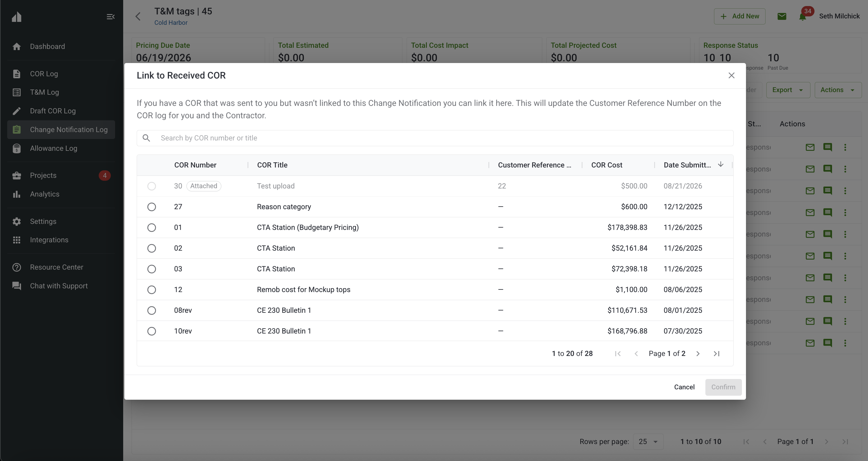The image size is (868, 461).
Task: Go to next page of COR list
Action: point(698,353)
